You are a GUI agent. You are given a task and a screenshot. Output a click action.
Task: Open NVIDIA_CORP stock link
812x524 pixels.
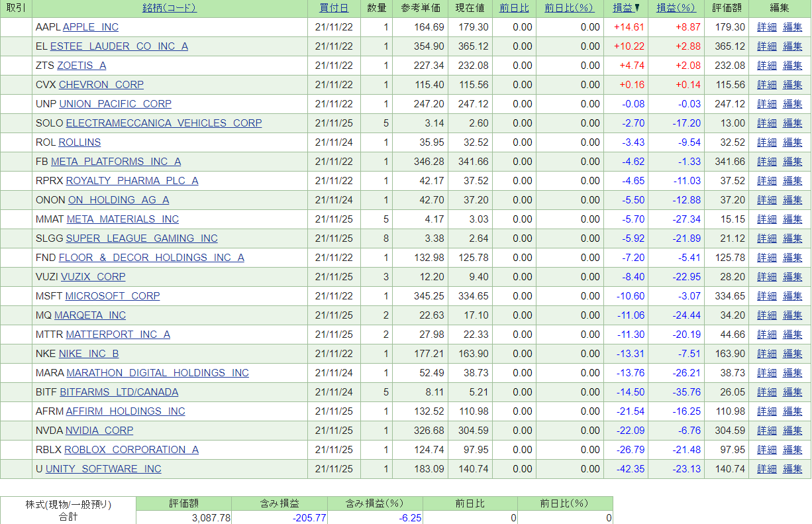[99, 431]
